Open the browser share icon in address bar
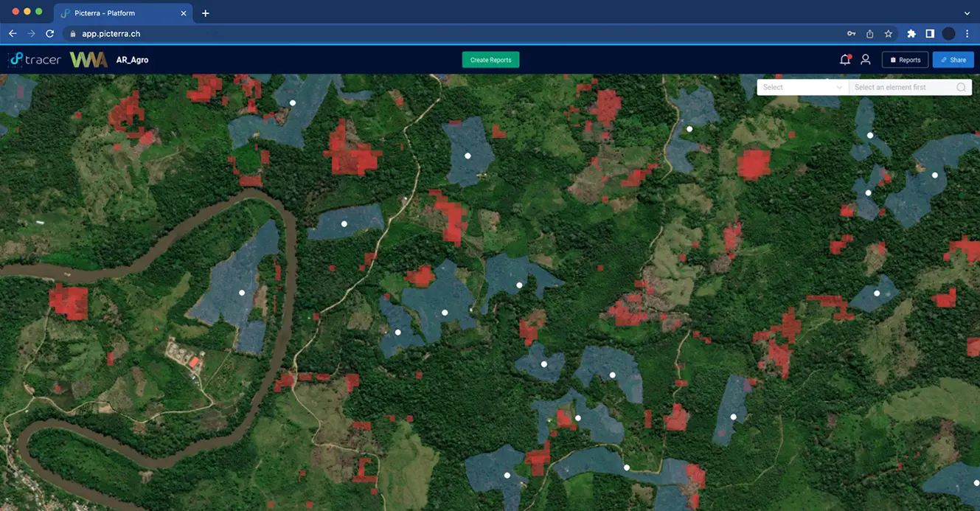This screenshot has height=511, width=980. coord(870,34)
